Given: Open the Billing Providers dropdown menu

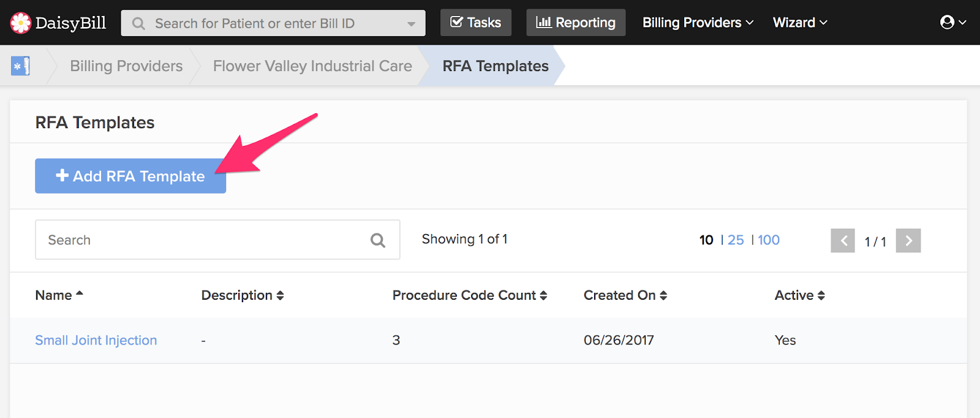Looking at the screenshot, I should click(698, 23).
